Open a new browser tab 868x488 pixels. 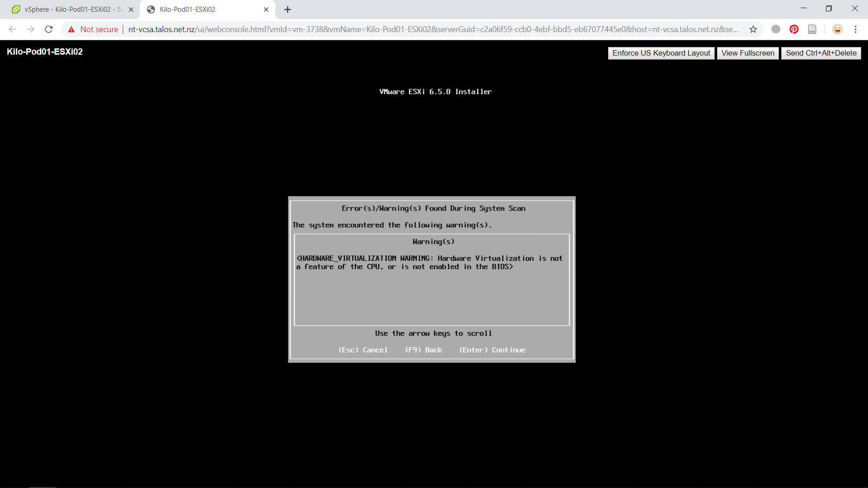288,9
